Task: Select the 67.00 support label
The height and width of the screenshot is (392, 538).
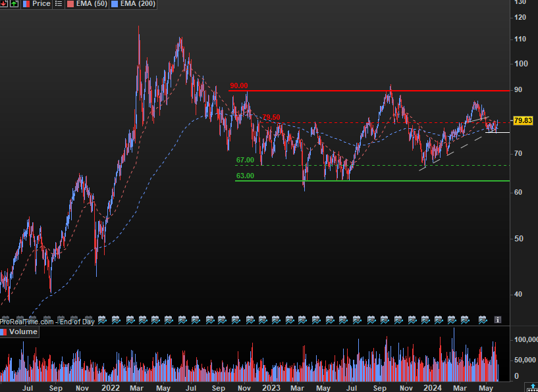Action: [246, 160]
